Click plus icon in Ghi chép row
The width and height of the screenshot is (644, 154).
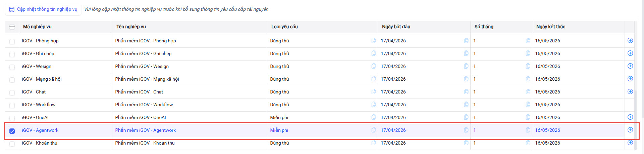click(x=630, y=53)
